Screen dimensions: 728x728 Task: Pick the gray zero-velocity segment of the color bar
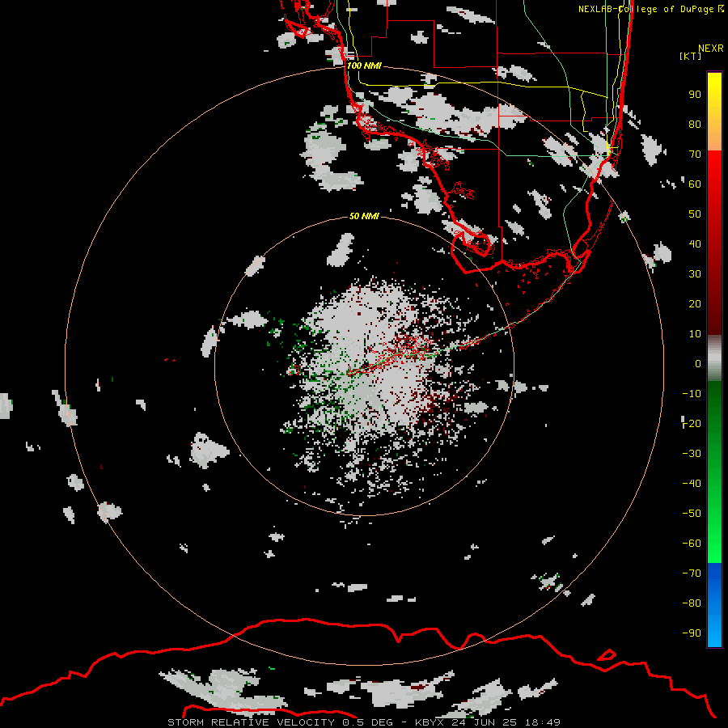tap(714, 358)
